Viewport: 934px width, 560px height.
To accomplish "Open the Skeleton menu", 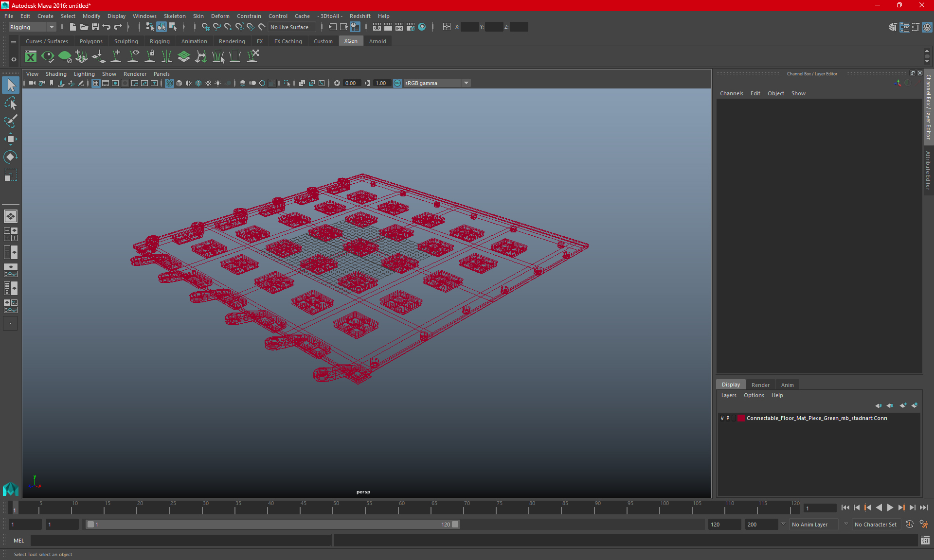I will coord(174,16).
